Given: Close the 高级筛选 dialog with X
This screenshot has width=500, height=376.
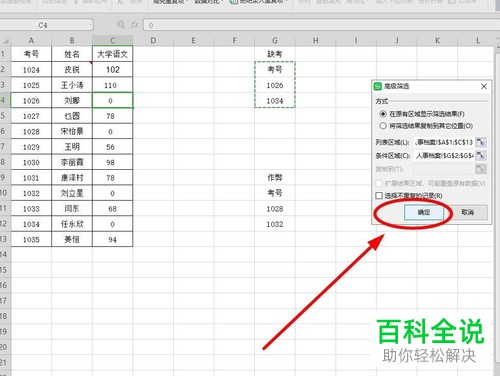Looking at the screenshot, I should pos(484,86).
